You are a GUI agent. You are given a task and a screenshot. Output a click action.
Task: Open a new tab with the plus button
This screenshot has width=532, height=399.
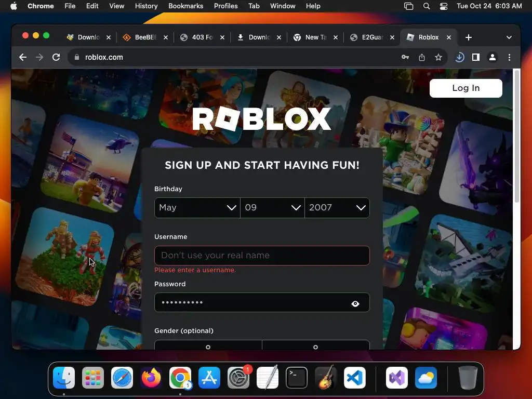pos(469,37)
